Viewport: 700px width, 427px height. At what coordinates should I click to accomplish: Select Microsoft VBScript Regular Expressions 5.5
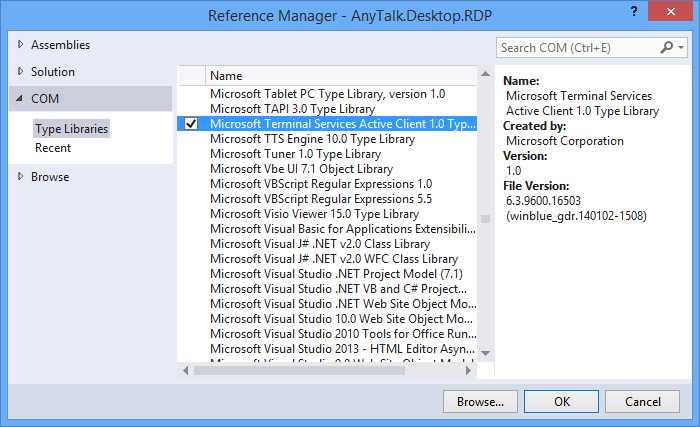[x=327, y=198]
